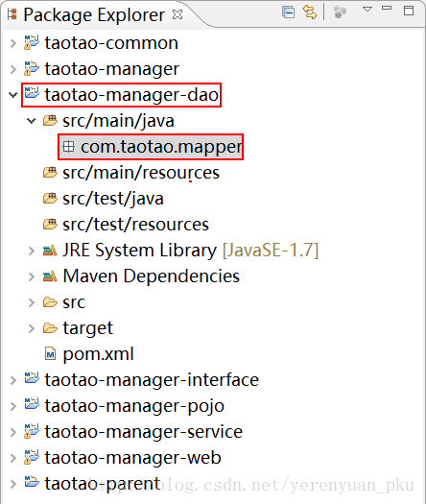426x504 pixels.
Task: Collapse the taotao-manager-dao project
Action: 13,95
